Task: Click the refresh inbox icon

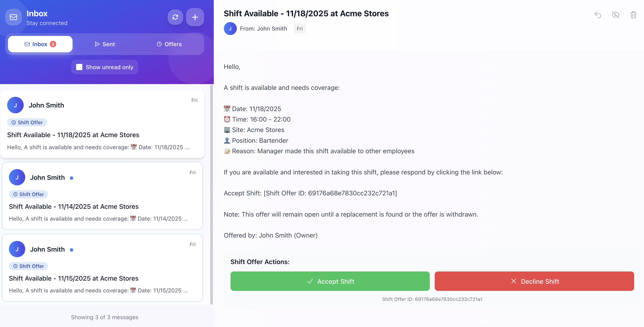Action: coord(175,17)
